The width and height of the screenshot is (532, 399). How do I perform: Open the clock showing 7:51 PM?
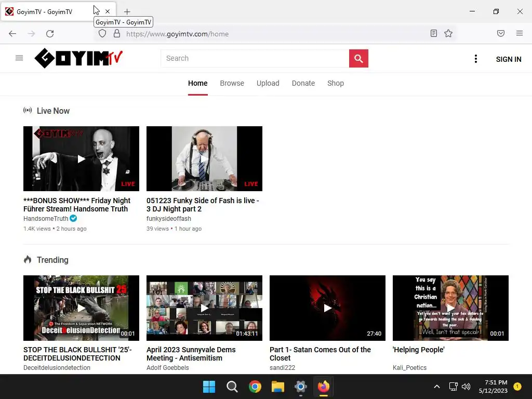click(493, 387)
